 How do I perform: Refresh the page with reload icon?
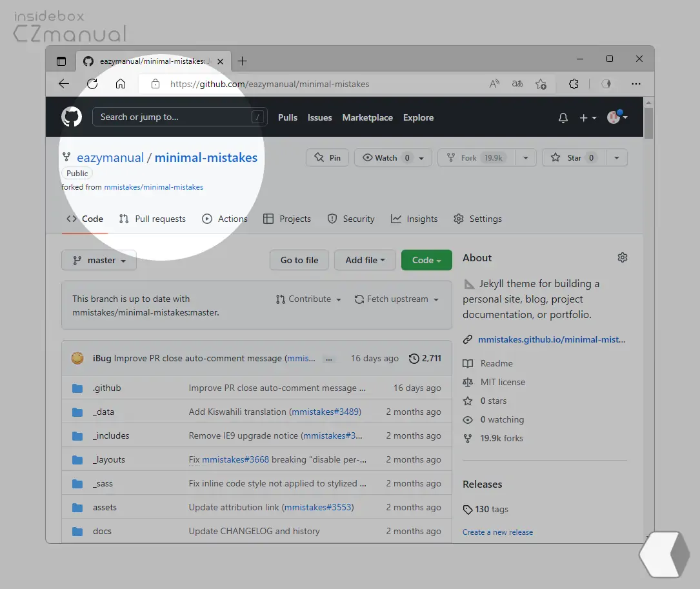click(x=92, y=84)
